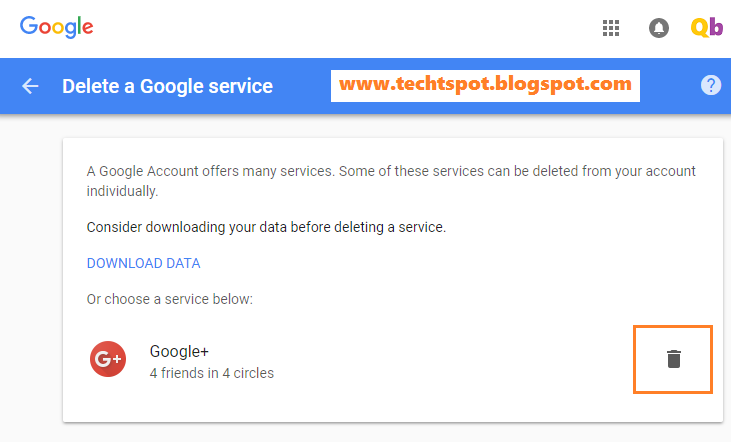Click the orange highlight border around trash
The width and height of the screenshot is (731, 442).
(x=673, y=327)
